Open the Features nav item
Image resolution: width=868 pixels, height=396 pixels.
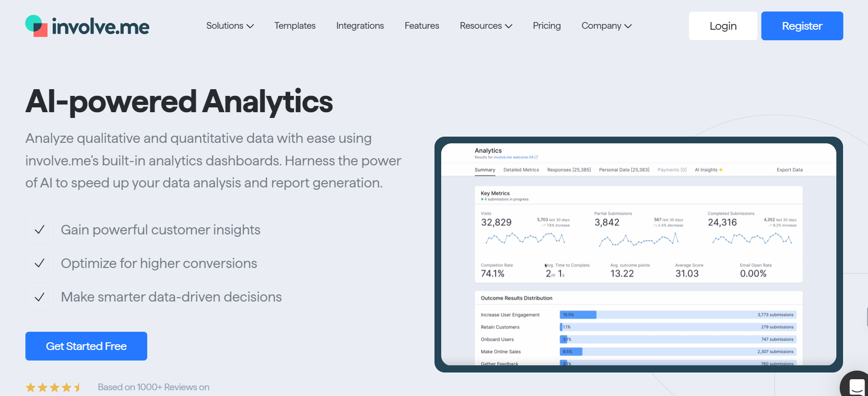click(x=422, y=26)
